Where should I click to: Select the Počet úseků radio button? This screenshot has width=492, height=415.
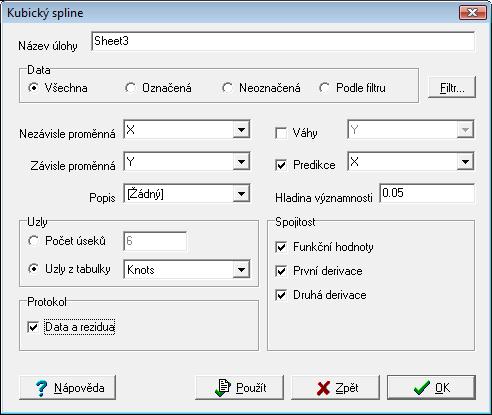(33, 241)
